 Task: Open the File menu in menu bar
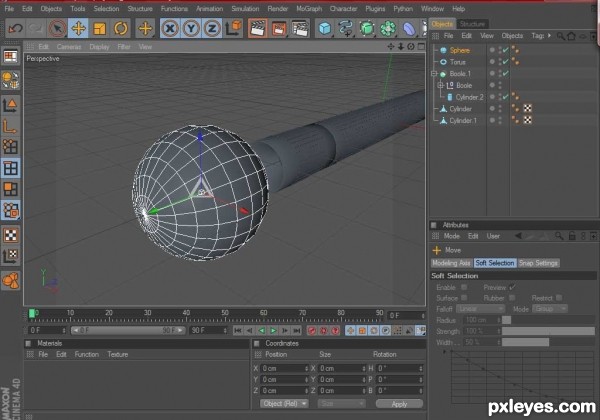(x=9, y=8)
